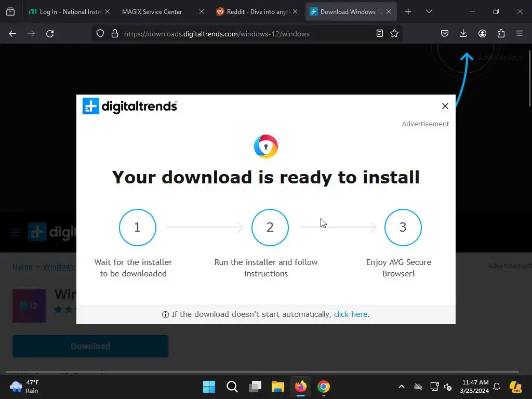Close the Reddit tab

pyautogui.click(x=295, y=11)
